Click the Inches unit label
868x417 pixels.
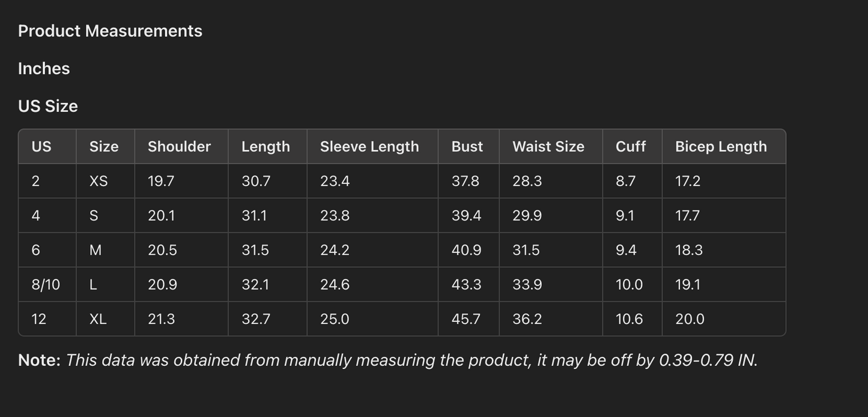(44, 68)
